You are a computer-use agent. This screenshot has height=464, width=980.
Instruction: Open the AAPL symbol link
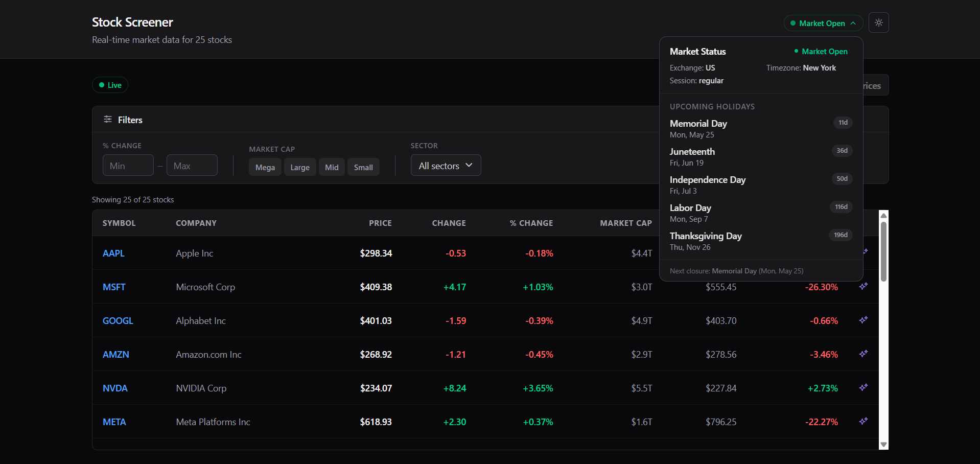[113, 253]
